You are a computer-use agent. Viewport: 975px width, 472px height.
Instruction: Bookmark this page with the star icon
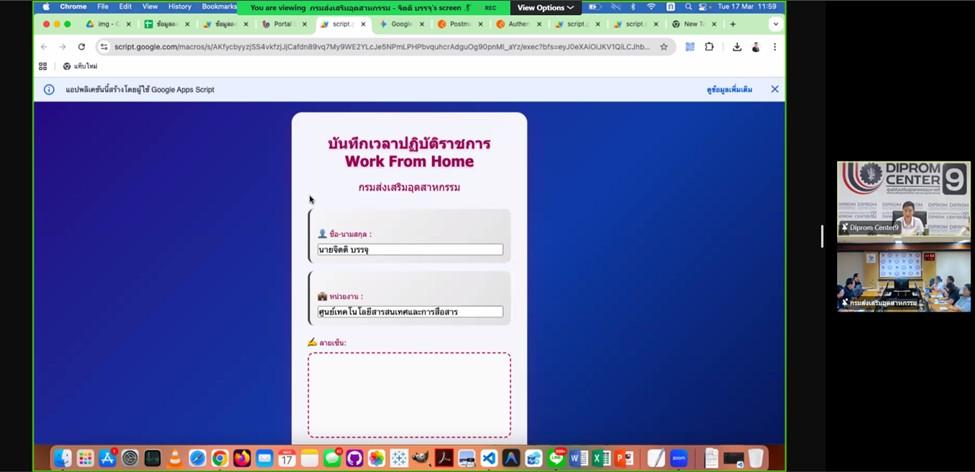click(x=663, y=46)
